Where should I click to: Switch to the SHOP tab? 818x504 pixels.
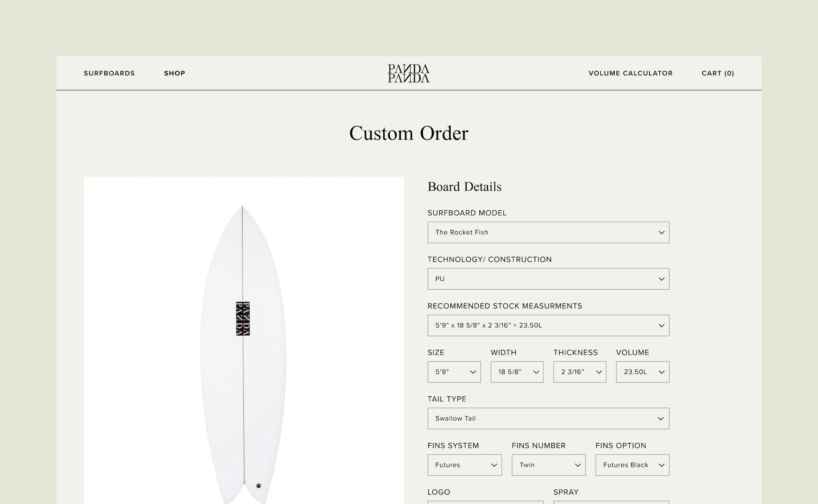tap(175, 73)
